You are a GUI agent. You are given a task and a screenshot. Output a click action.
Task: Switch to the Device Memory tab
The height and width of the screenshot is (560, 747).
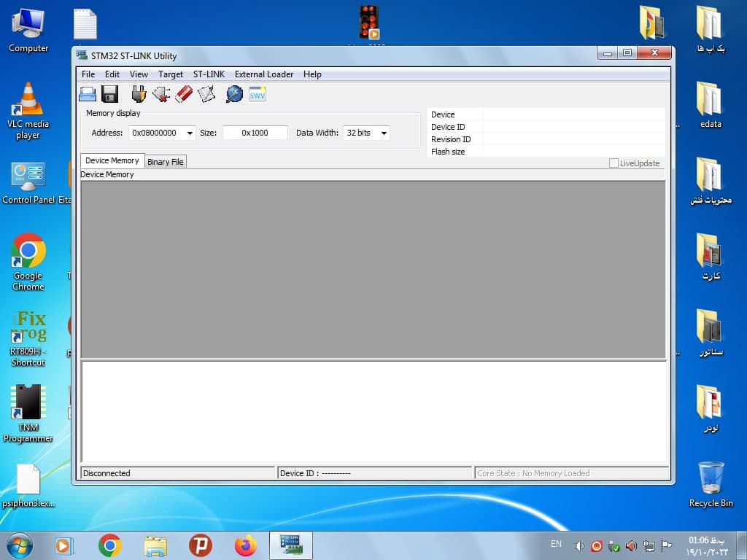click(112, 161)
